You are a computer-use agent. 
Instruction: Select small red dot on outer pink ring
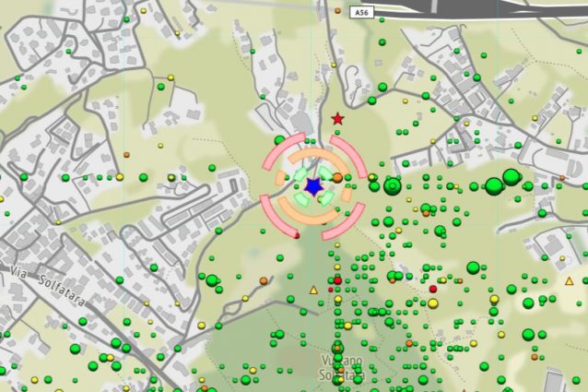(x=297, y=236)
